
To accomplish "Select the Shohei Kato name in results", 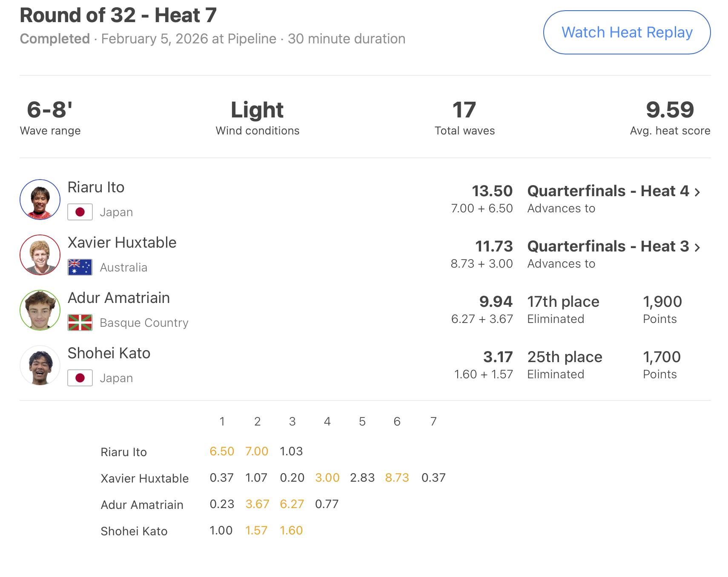I will click(x=109, y=353).
